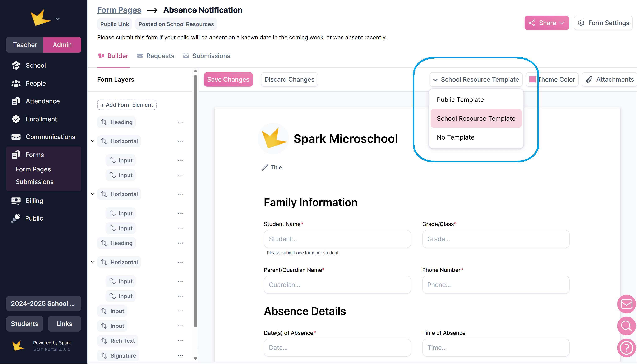Click the floating search magnifier button
The image size is (637, 364).
pos(626,326)
